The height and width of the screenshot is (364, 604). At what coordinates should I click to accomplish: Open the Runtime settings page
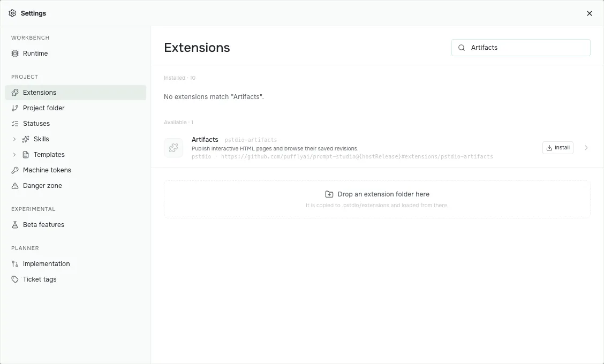[x=76, y=54]
